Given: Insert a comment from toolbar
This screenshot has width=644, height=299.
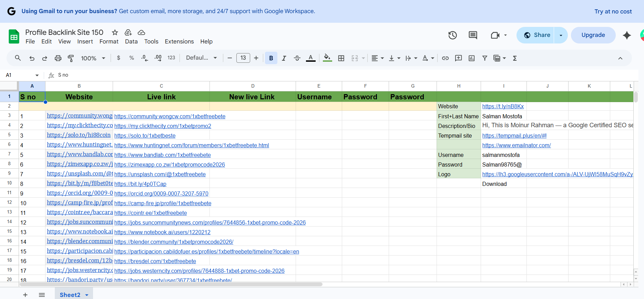Looking at the screenshot, I should point(458,58).
